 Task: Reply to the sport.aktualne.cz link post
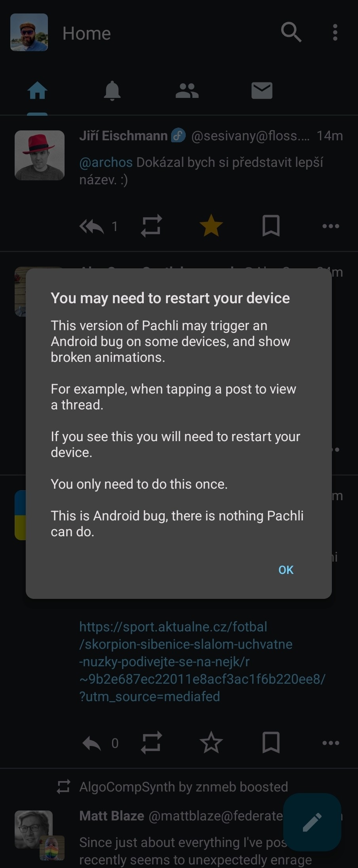[x=92, y=743]
